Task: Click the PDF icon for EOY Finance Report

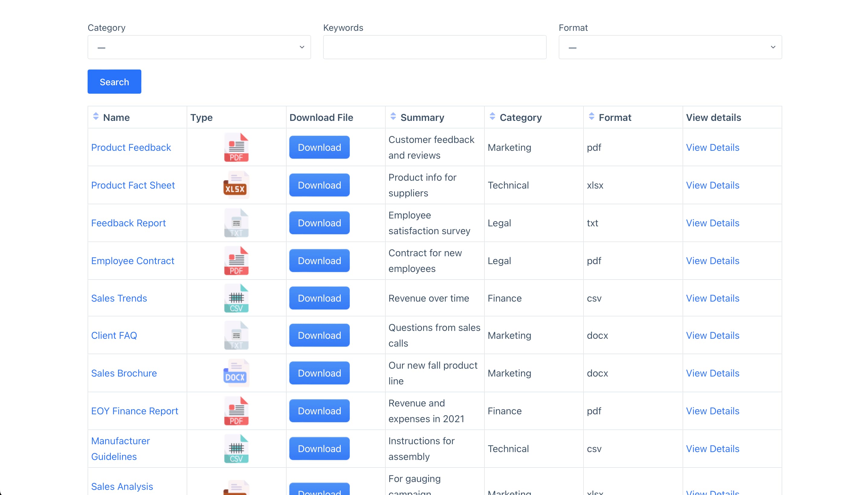Action: [x=236, y=411]
